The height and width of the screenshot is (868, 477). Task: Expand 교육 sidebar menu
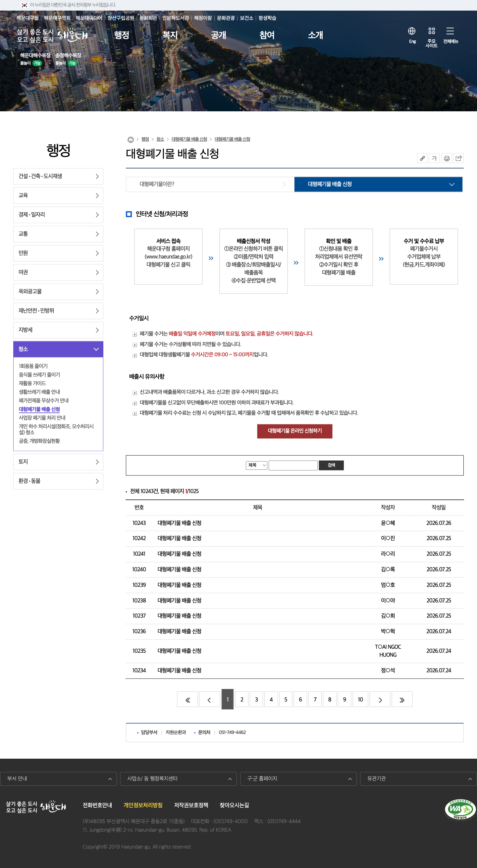pyautogui.click(x=58, y=196)
